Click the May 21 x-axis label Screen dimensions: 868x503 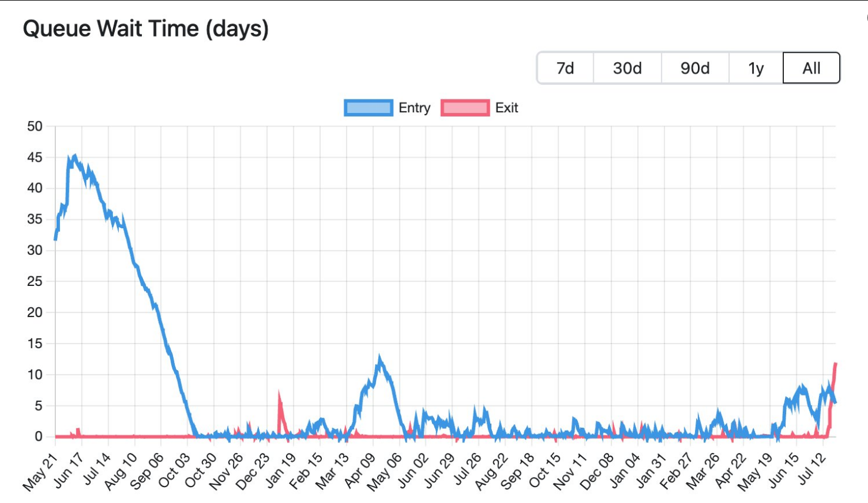[40, 472]
